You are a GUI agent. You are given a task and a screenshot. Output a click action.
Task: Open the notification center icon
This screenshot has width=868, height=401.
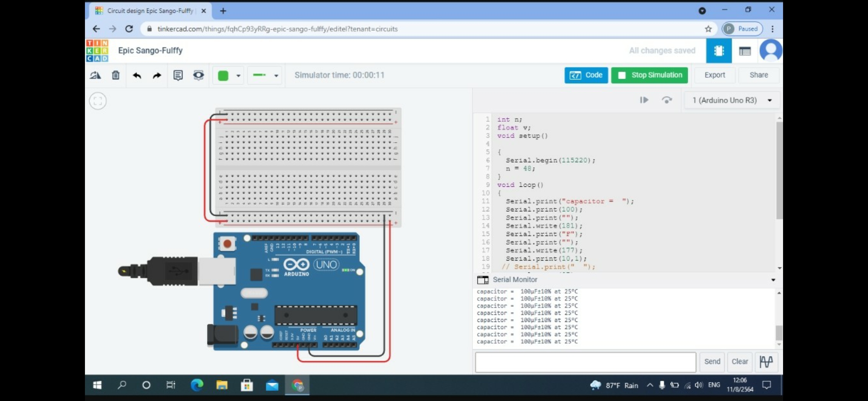766,385
